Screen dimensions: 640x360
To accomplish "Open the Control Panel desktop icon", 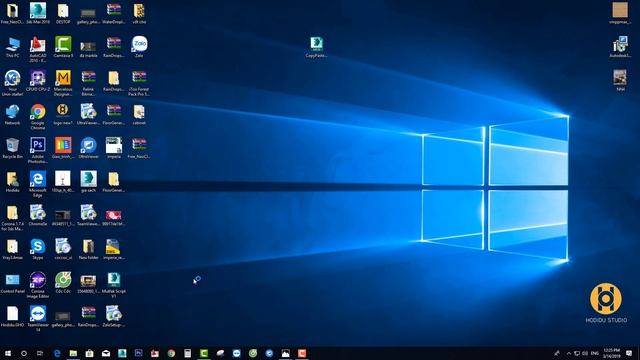I will [12, 283].
